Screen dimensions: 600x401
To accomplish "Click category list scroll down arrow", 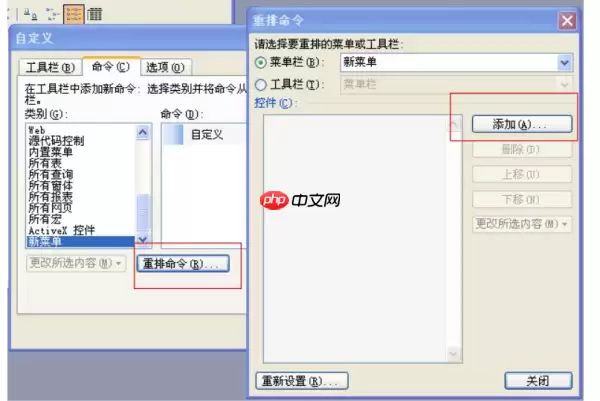I will tap(143, 240).
